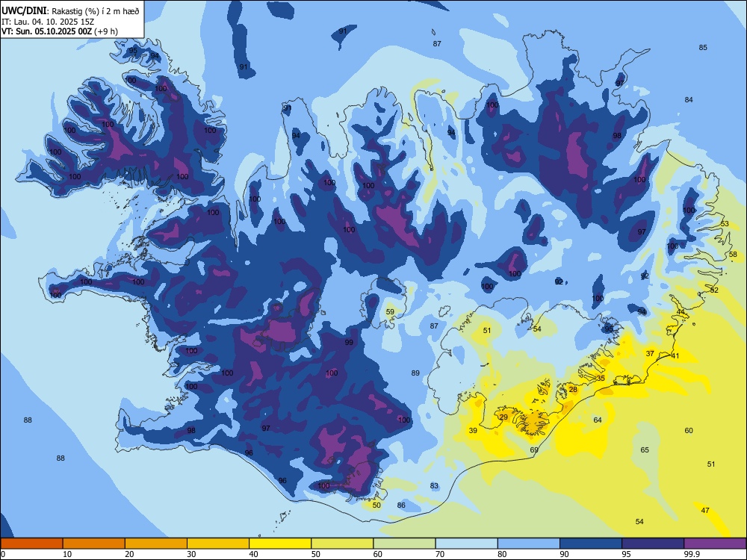
Task: Click the '65' value over the sea
Action: [x=645, y=450]
